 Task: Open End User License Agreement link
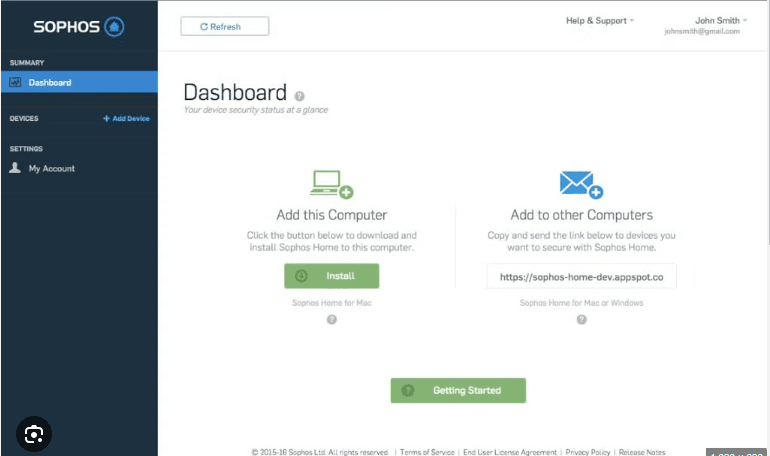(510, 452)
